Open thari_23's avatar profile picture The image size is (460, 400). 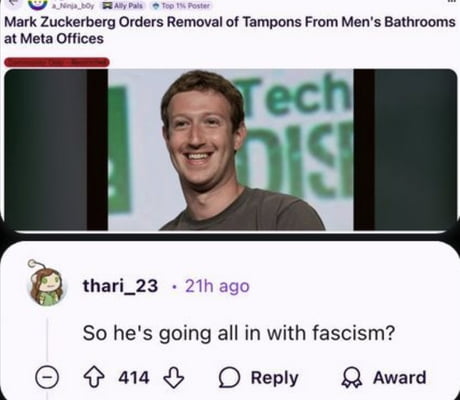(46, 283)
